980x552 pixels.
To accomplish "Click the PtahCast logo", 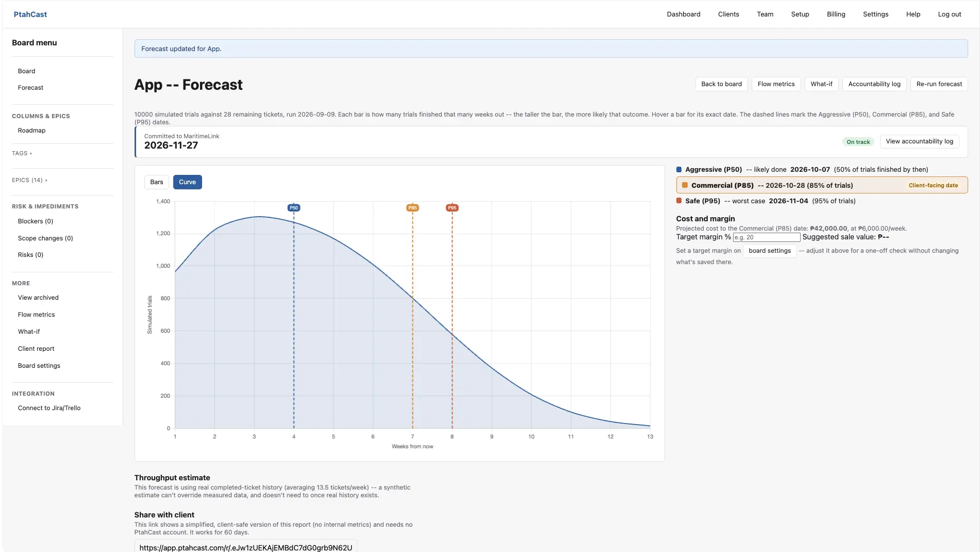I will pos(30,14).
